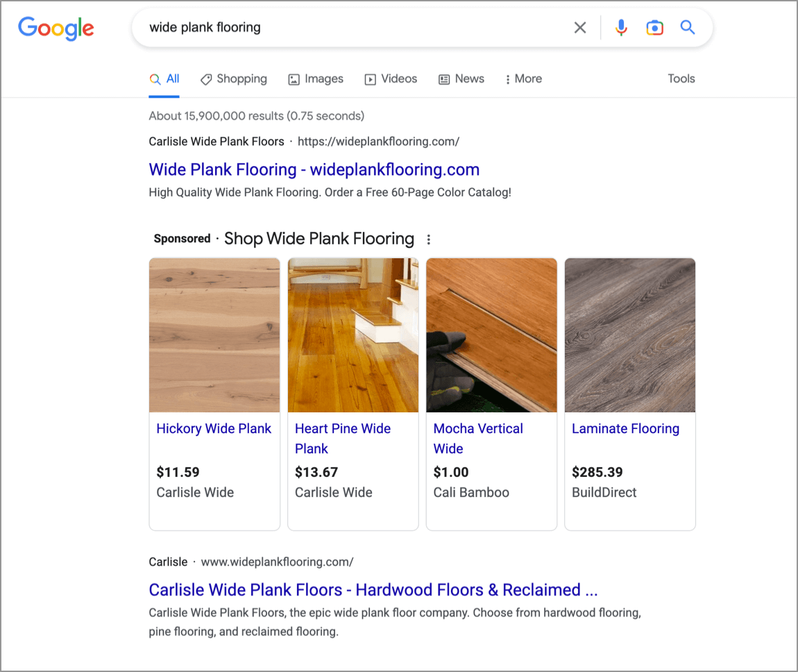The image size is (798, 672).
Task: Click the magnifying glass search button
Action: [688, 28]
